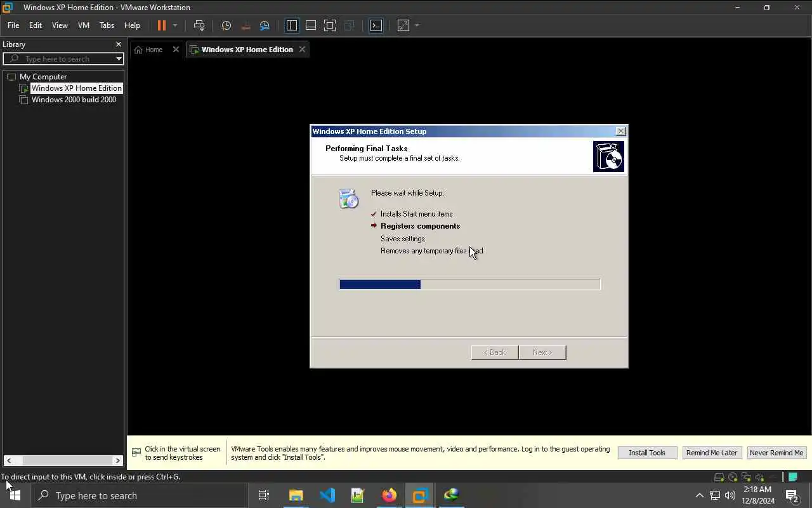
Task: Take a snapshot of this virtual machine
Action: (226, 25)
